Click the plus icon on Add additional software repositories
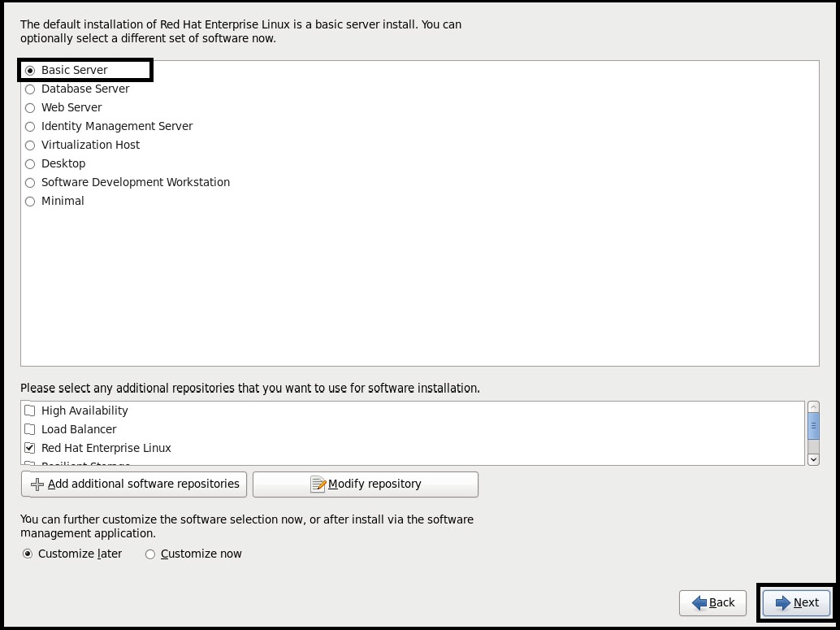840x630 pixels. (37, 484)
